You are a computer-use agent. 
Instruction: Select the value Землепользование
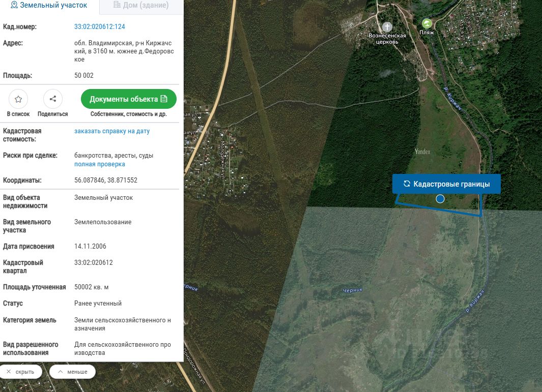pos(103,222)
